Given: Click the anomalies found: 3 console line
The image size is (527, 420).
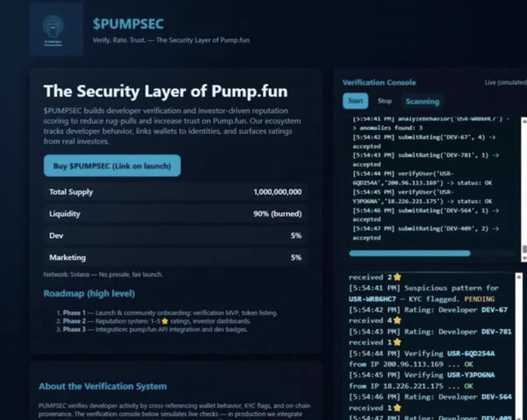Looking at the screenshot, I should pyautogui.click(x=387, y=128).
